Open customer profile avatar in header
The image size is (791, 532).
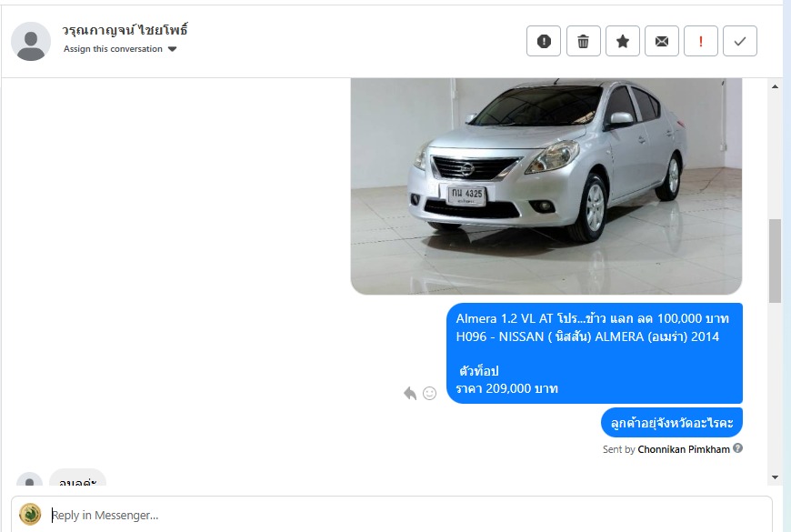[31, 42]
